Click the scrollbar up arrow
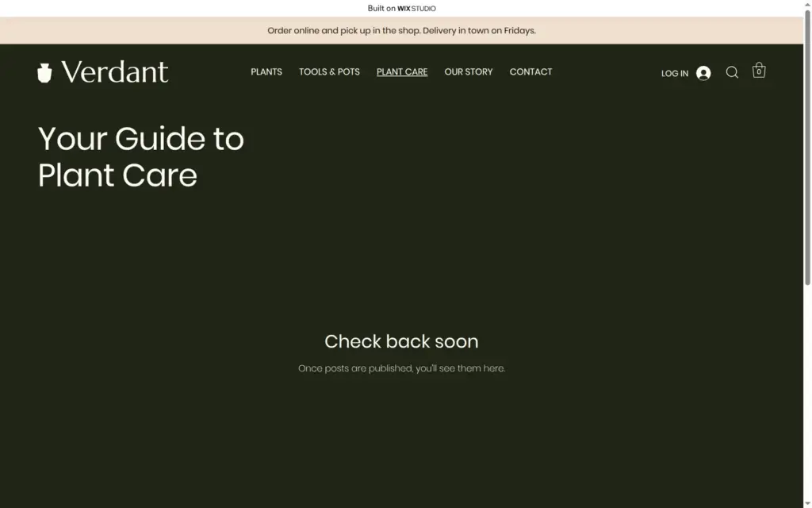Image resolution: width=812 pixels, height=508 pixels. point(806,4)
